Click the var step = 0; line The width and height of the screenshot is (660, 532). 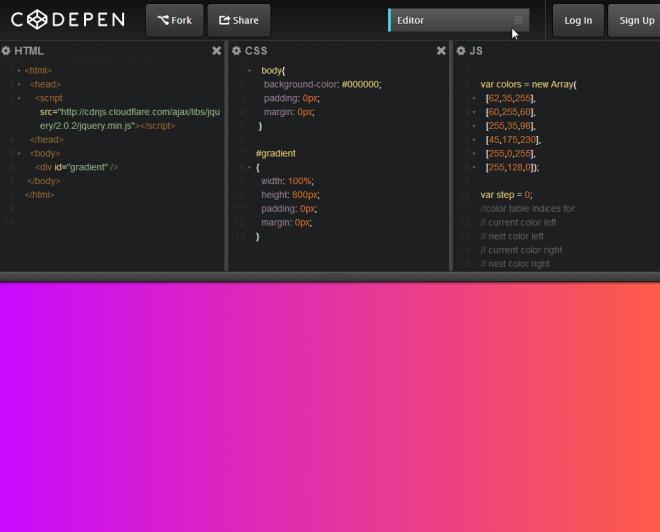click(x=506, y=195)
